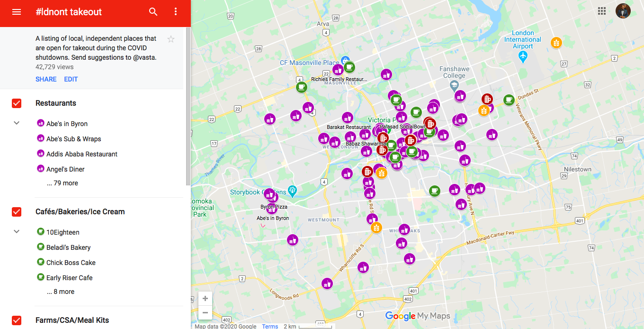The width and height of the screenshot is (644, 329).
Task: Collapse the Restaurants layer list
Action: [x=17, y=123]
